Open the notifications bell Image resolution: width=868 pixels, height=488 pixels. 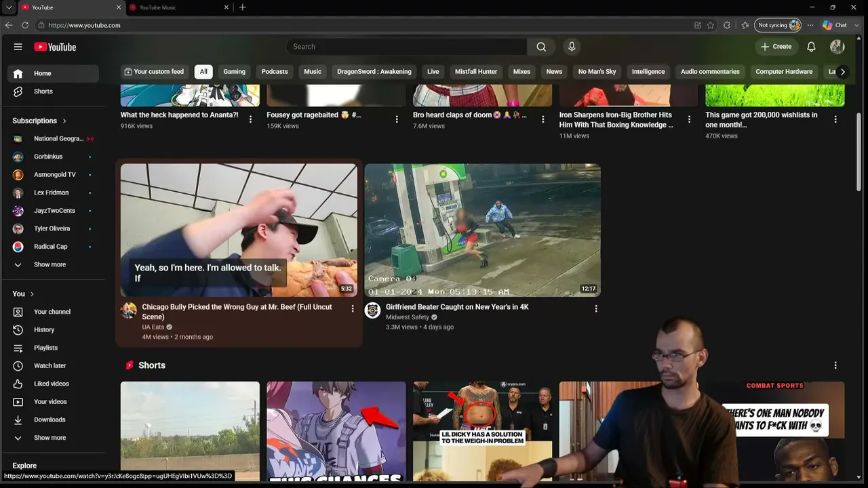[x=811, y=47]
